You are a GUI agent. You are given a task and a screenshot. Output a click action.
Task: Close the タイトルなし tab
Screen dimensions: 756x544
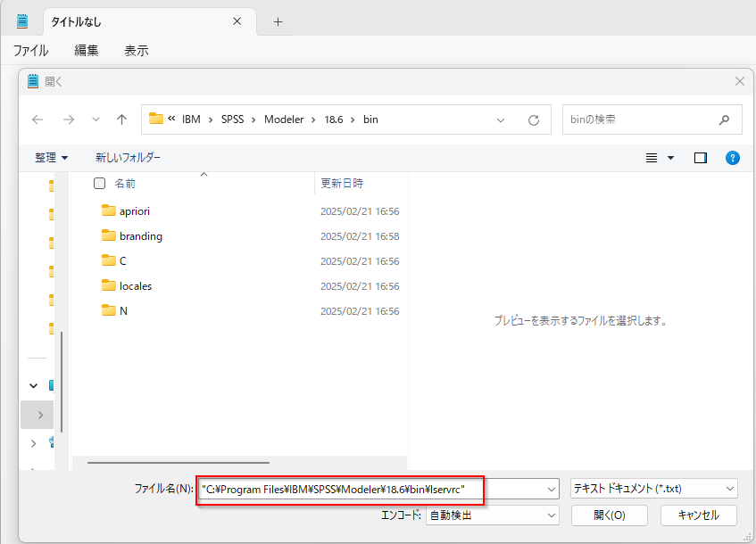(x=237, y=21)
